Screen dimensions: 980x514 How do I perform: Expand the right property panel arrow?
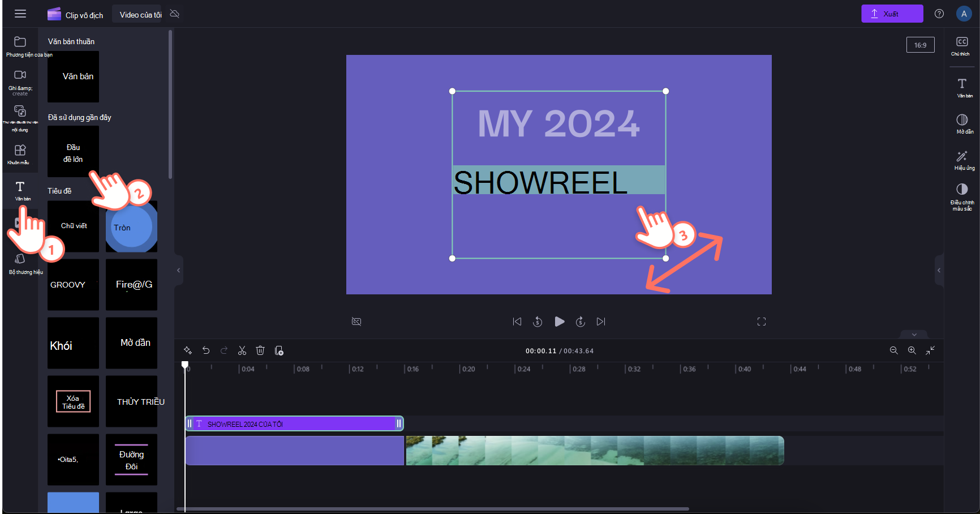(939, 271)
